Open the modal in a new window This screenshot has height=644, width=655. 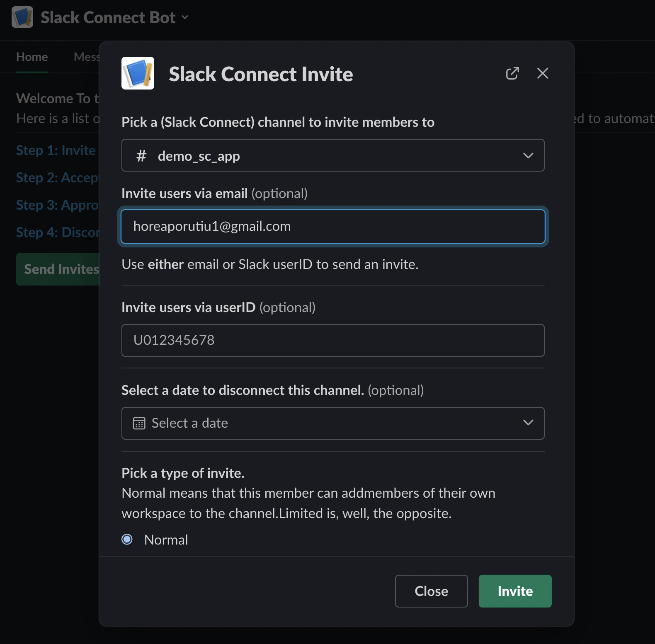tap(512, 73)
